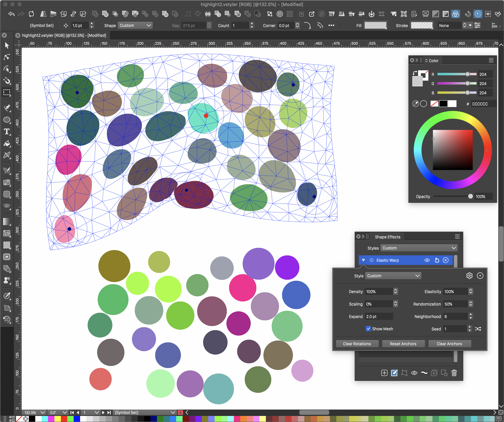
Task: Click the Opacity slider handle
Action: 470,196
